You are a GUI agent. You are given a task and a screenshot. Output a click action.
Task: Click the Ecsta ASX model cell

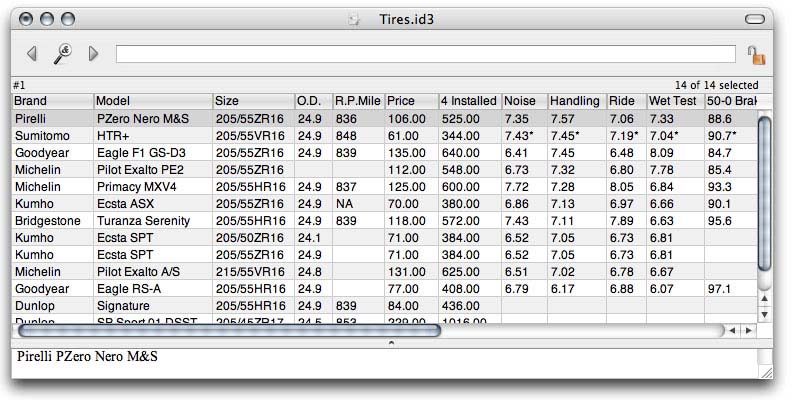tap(153, 204)
